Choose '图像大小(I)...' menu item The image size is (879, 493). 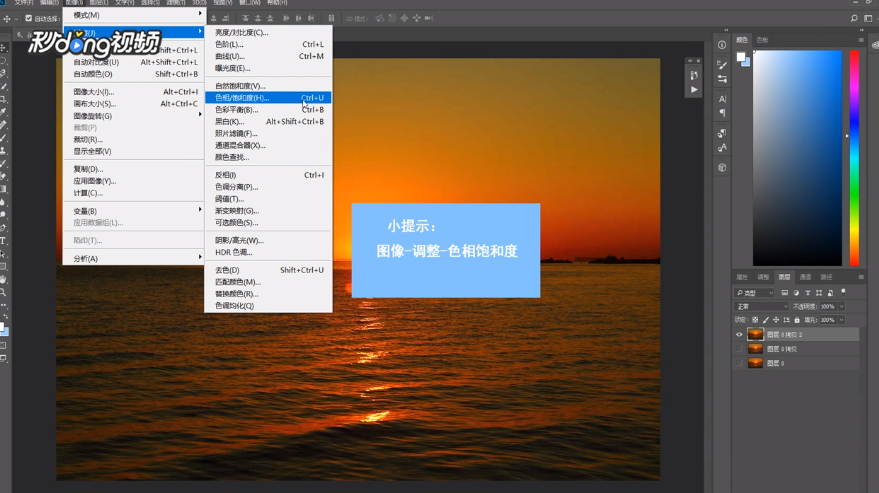(x=133, y=91)
